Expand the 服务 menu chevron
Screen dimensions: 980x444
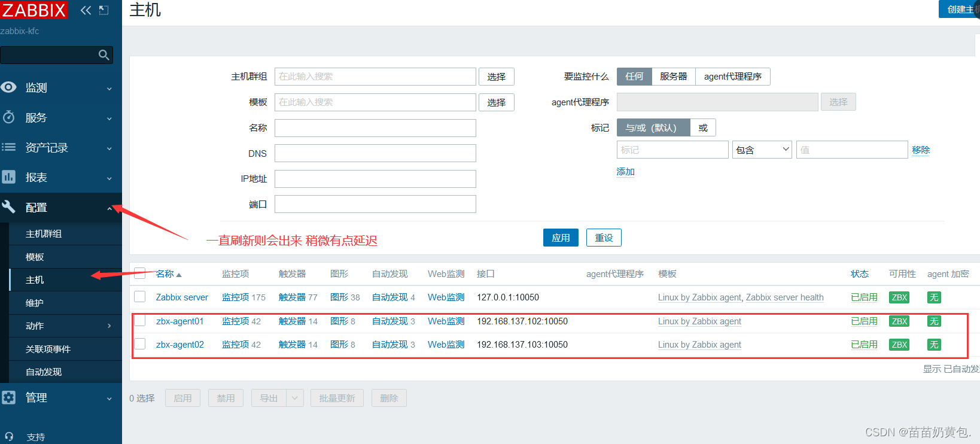coord(109,118)
